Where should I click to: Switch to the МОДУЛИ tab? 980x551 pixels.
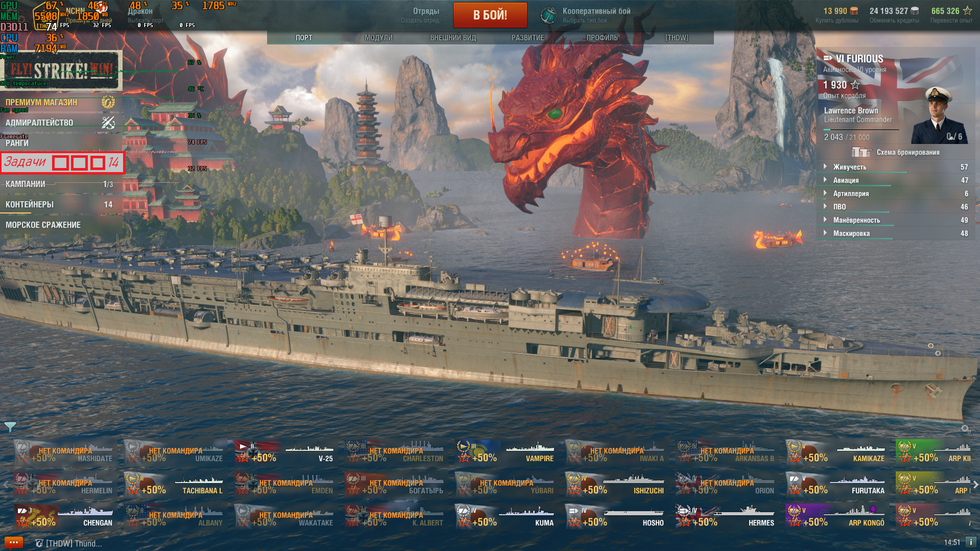(x=378, y=38)
